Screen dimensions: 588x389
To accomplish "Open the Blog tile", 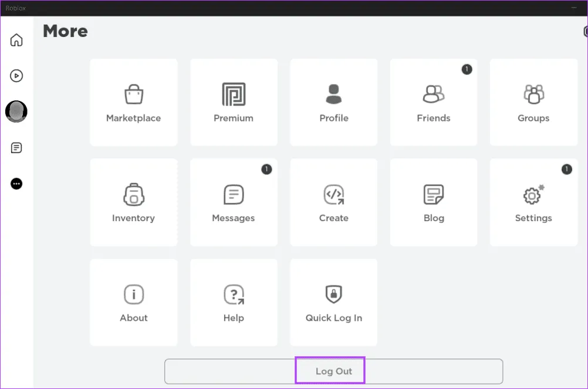I will click(433, 202).
